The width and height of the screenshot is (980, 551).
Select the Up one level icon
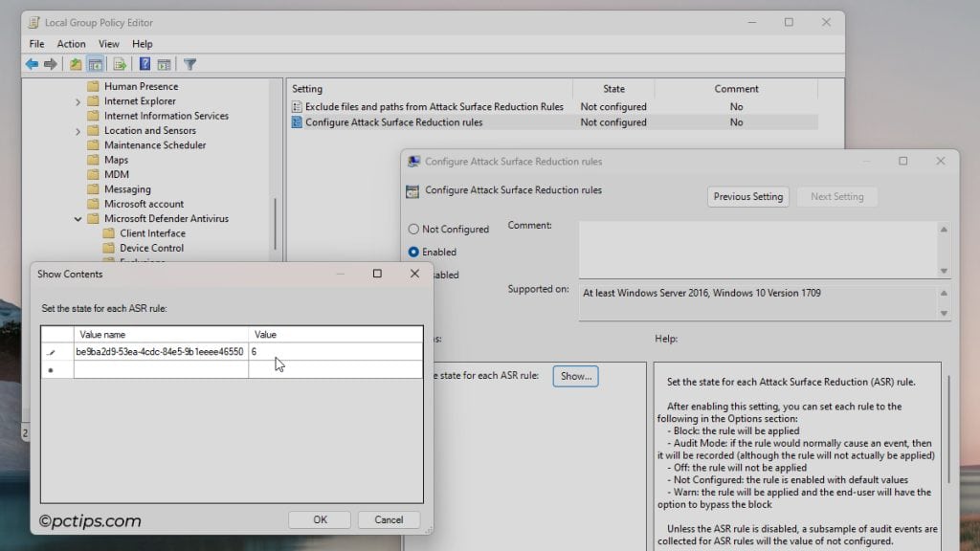[75, 64]
